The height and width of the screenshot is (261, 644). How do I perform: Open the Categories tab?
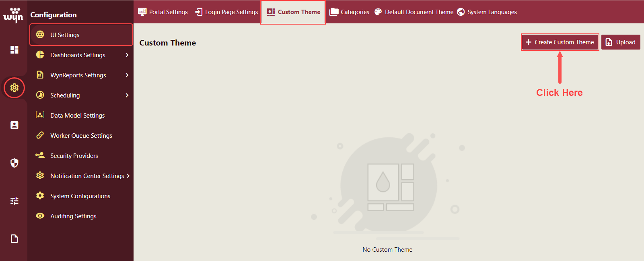click(349, 12)
